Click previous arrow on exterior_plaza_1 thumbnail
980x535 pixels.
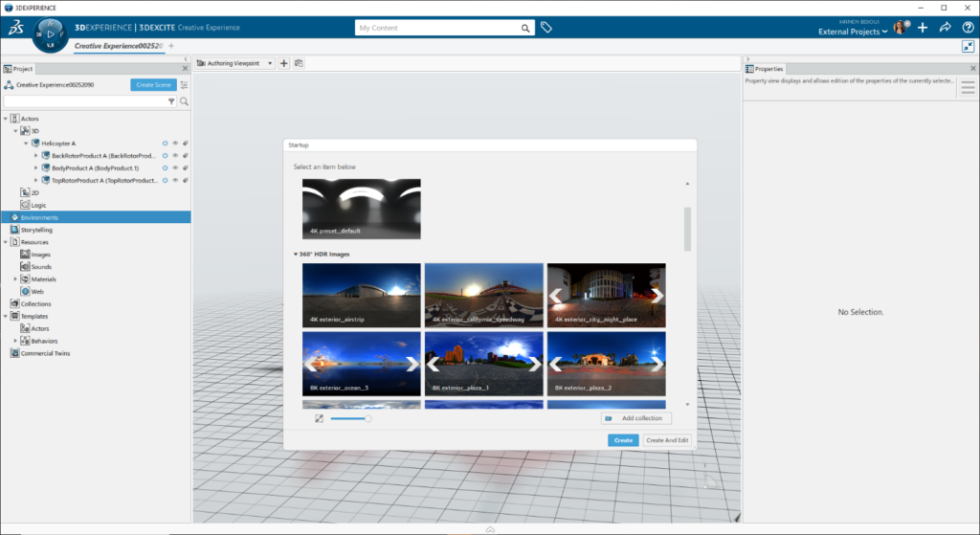(x=434, y=364)
